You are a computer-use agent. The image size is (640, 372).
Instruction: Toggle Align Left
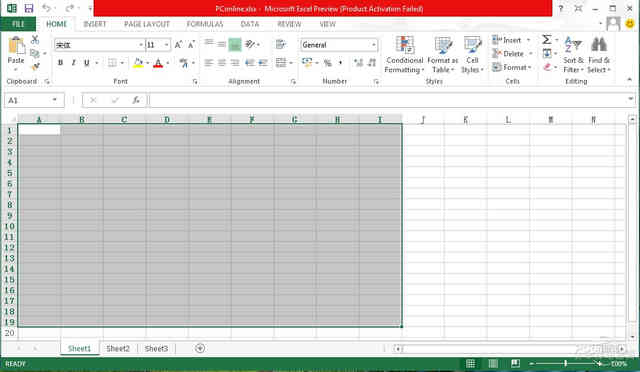click(x=209, y=62)
